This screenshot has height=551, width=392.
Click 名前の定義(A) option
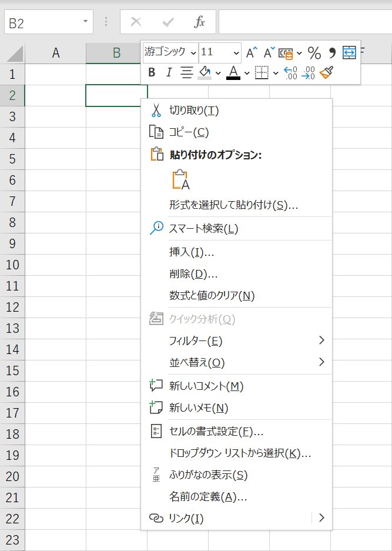207,496
